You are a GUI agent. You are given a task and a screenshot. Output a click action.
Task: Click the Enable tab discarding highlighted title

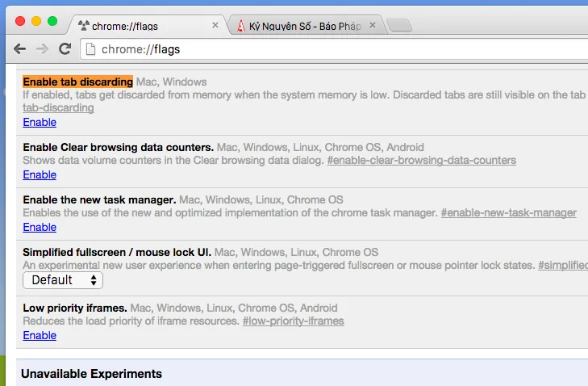click(x=78, y=82)
